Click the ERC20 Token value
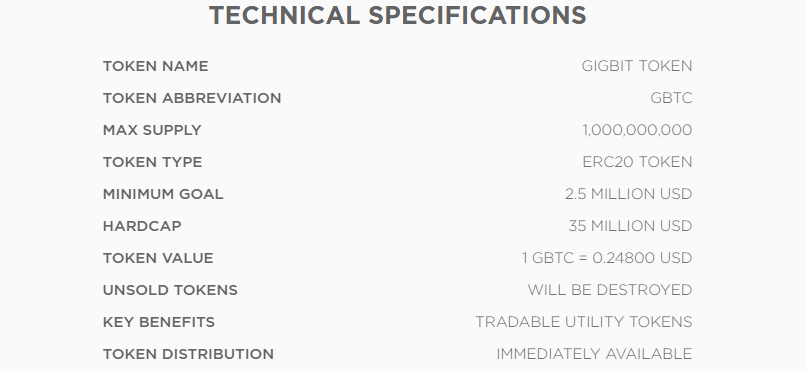 tap(637, 162)
